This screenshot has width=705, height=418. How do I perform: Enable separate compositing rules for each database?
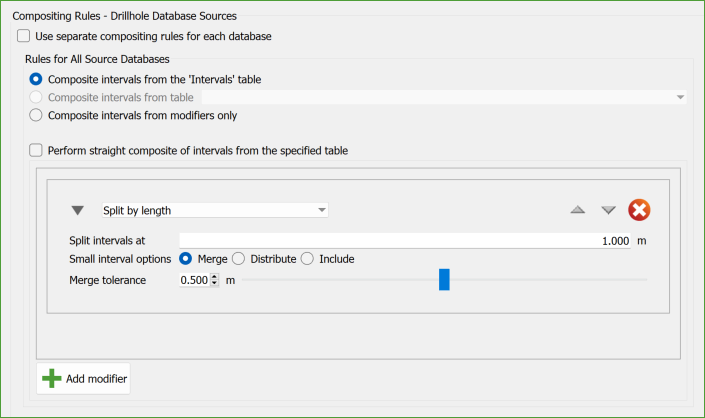[x=24, y=36]
